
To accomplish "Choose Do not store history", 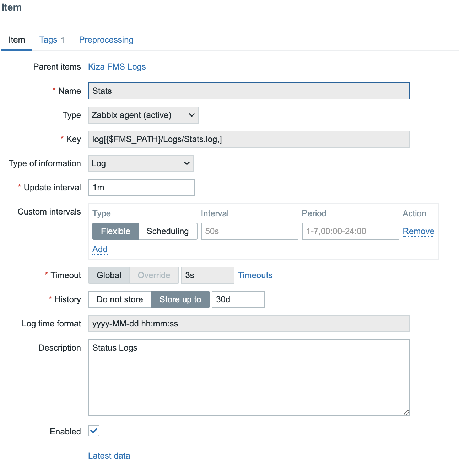I will (x=120, y=299).
